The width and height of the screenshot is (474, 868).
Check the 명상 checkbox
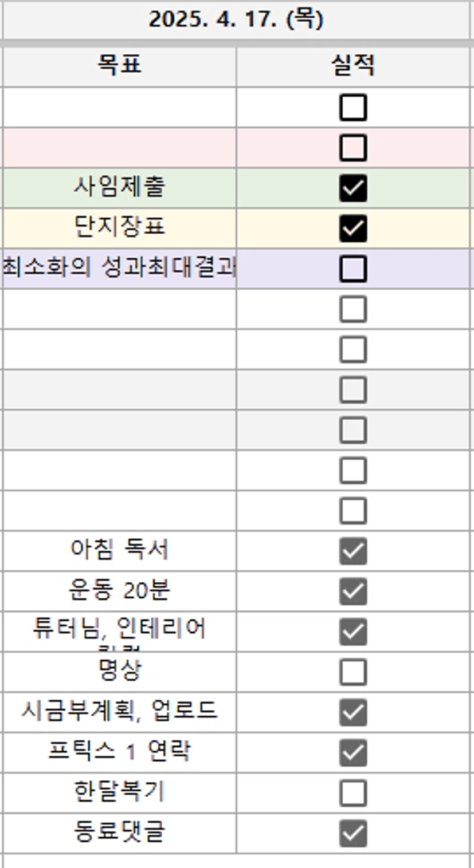pyautogui.click(x=352, y=672)
